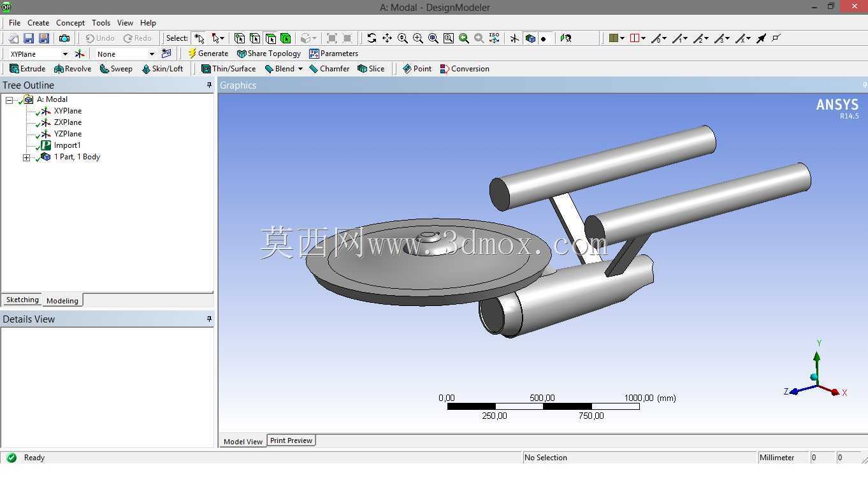Click the Point tool
Image resolution: width=868 pixels, height=487 pixels.
(417, 69)
